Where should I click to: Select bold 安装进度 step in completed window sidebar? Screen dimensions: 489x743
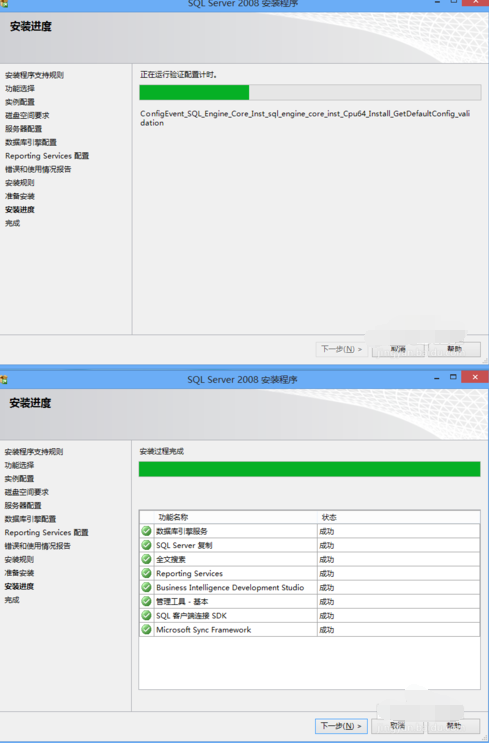[x=19, y=586]
